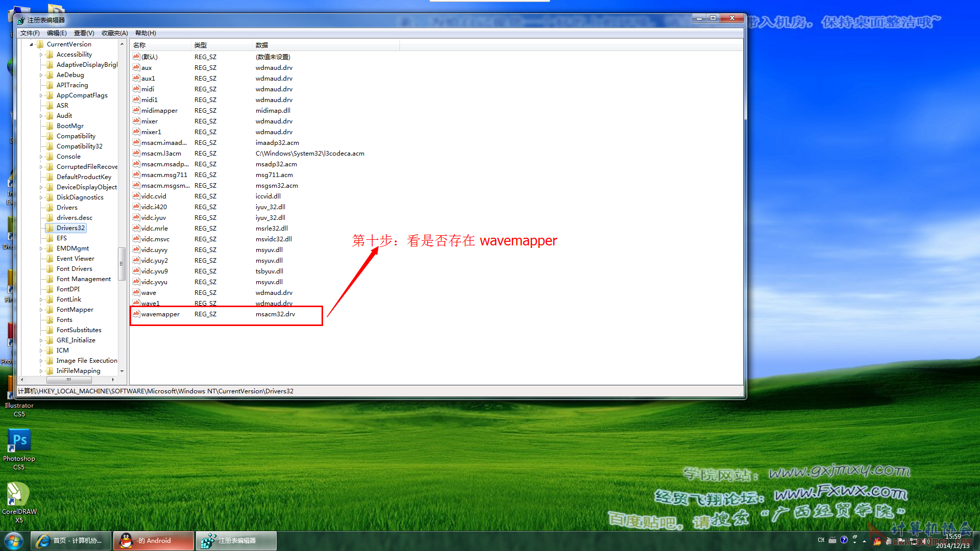Open the 收藏夹(A) menu
This screenshot has height=551, width=980.
tap(114, 33)
